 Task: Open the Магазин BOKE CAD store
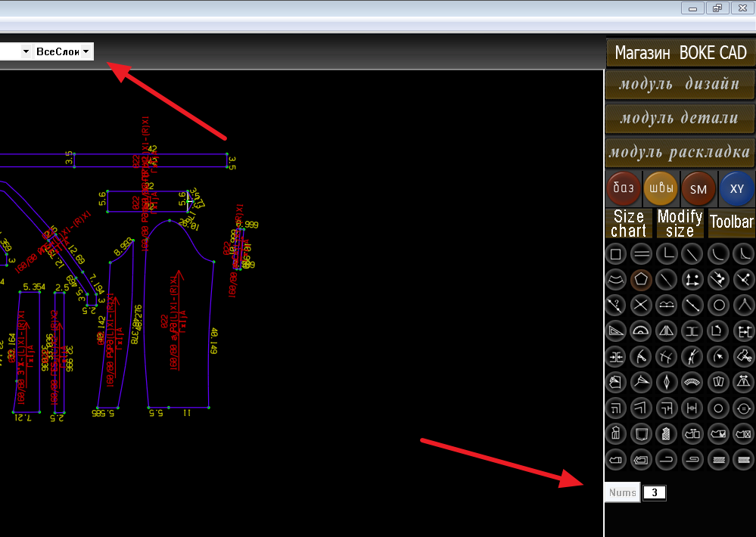click(x=680, y=52)
